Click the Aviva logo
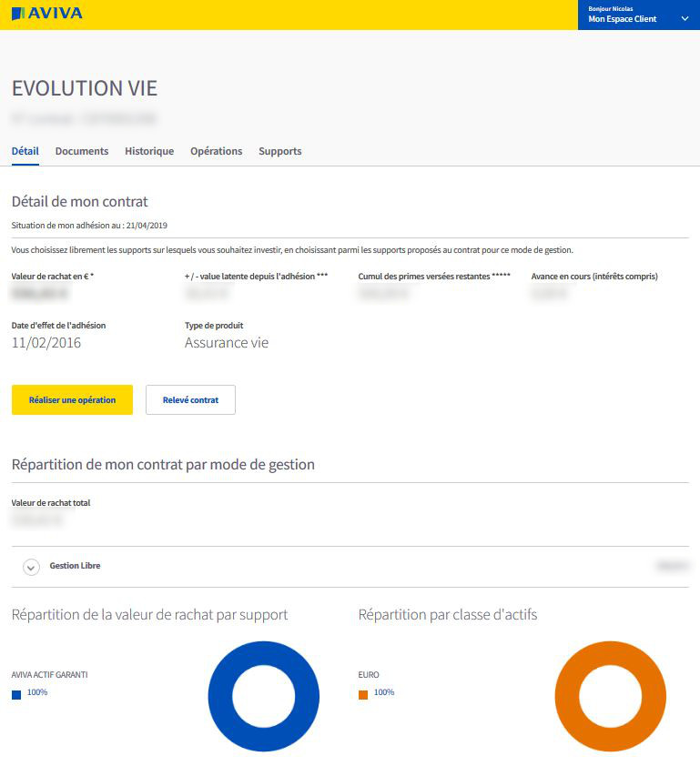This screenshot has width=700, height=766. coord(47,13)
